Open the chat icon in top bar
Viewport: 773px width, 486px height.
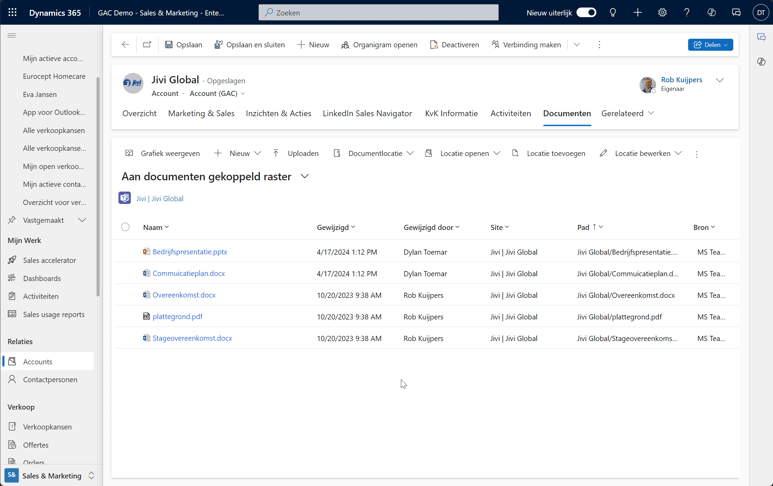(x=736, y=12)
